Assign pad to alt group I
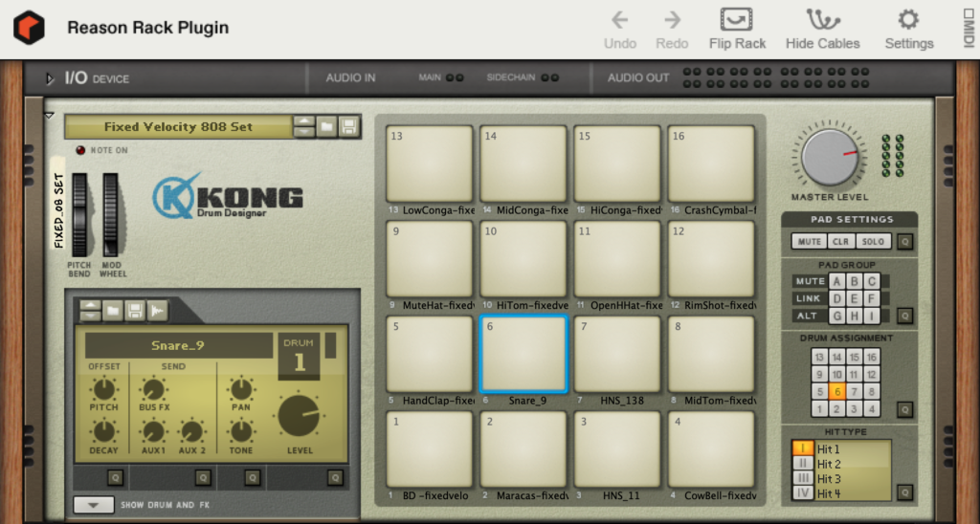Viewport: 980px width, 524px height. [871, 316]
